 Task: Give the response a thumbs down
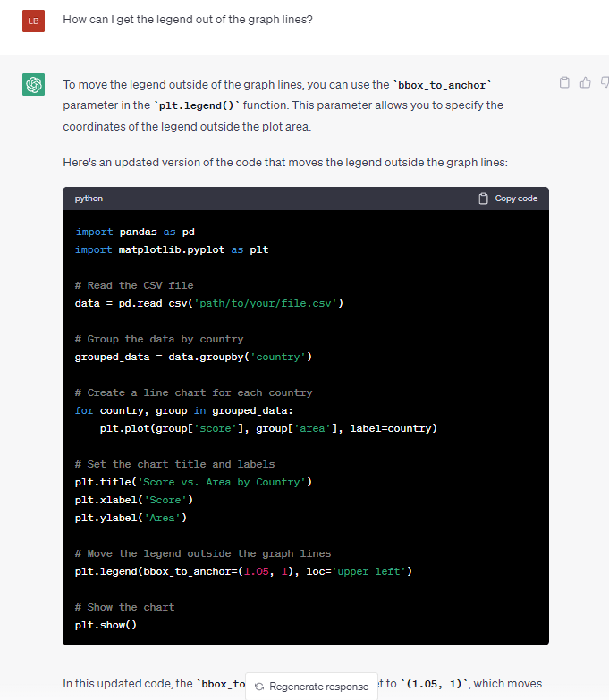(x=605, y=83)
